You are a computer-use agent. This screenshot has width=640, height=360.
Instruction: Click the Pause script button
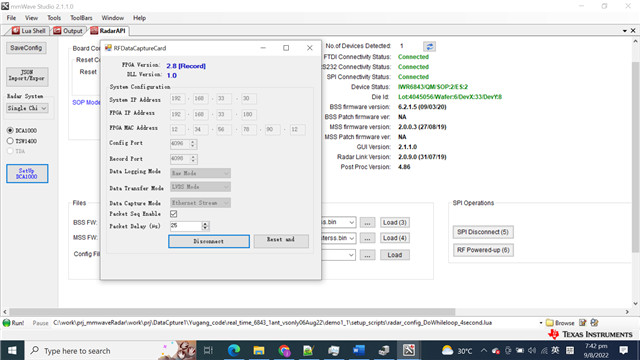click(40, 322)
